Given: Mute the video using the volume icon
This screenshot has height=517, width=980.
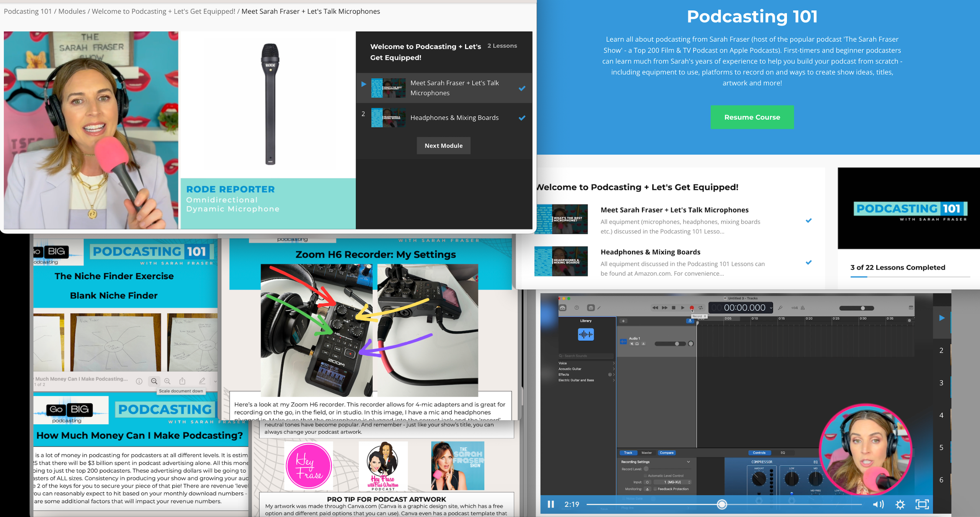Looking at the screenshot, I should (x=878, y=504).
